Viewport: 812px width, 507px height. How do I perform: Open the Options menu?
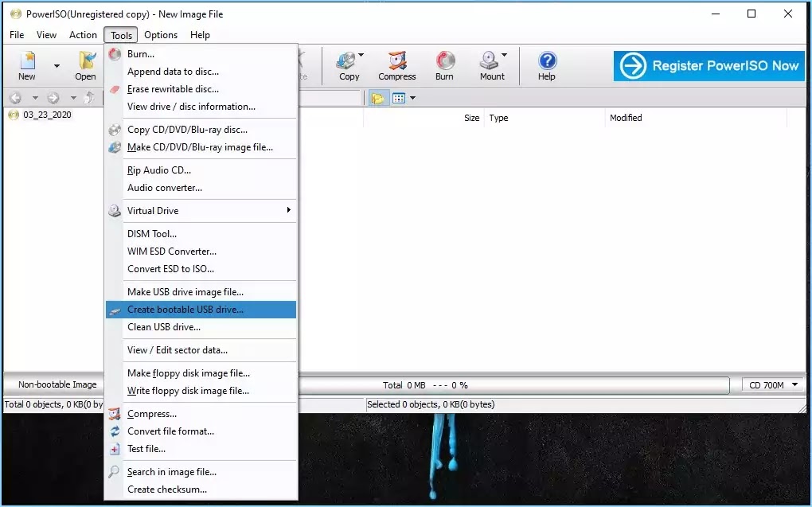pyautogui.click(x=161, y=35)
